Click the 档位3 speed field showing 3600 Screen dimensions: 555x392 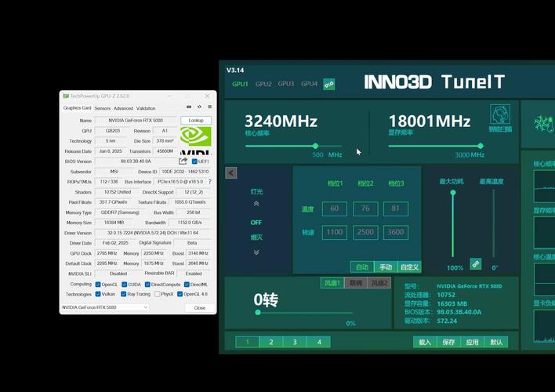tap(396, 232)
